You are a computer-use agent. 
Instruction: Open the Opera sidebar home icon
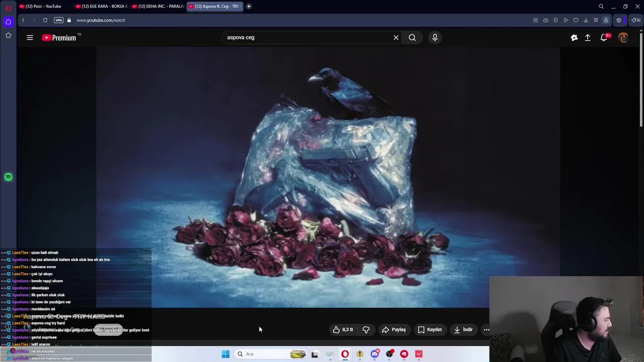[x=8, y=22]
